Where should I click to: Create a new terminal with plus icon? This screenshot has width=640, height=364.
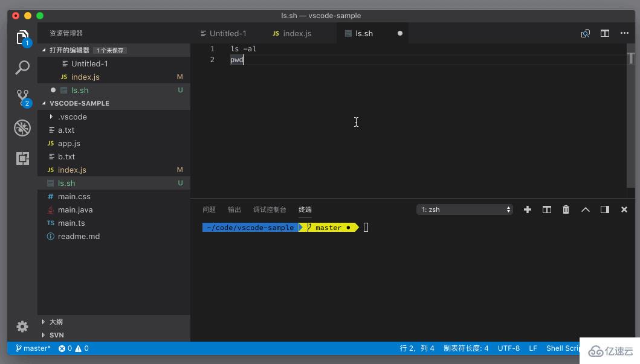528,209
